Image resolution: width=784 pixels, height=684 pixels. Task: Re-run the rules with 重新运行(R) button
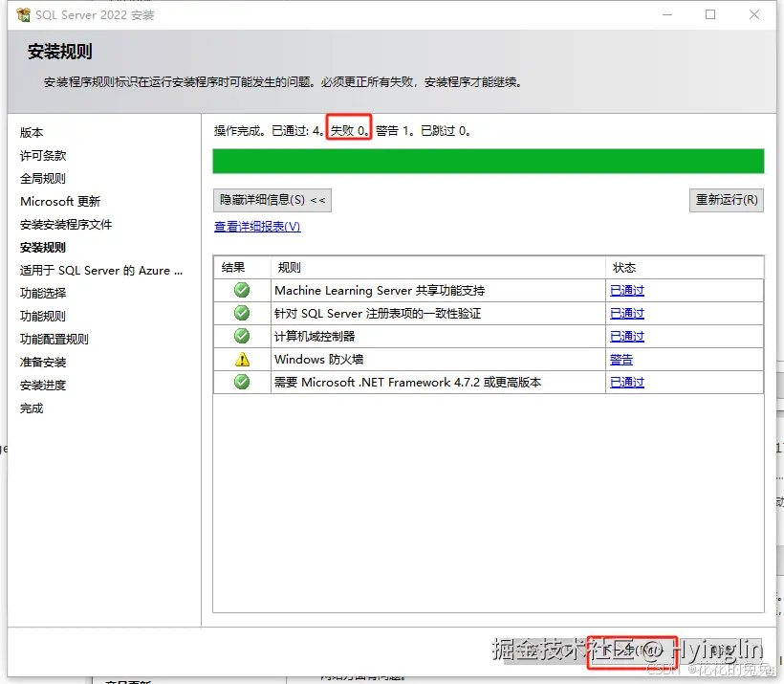tap(727, 200)
